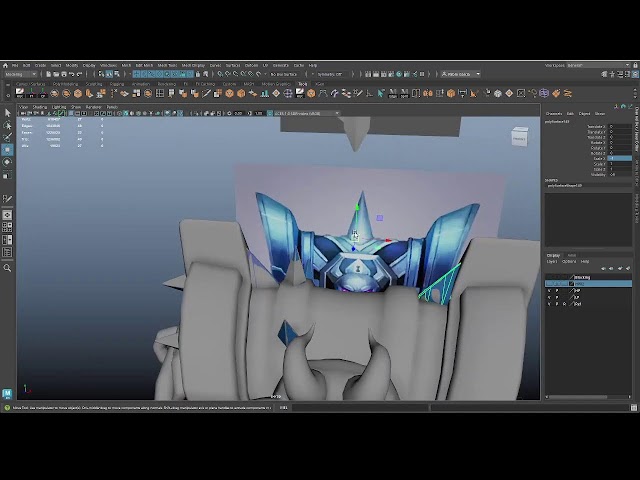The width and height of the screenshot is (640, 480).
Task: Open the Symmetry Off dropdown
Action: pos(333,74)
